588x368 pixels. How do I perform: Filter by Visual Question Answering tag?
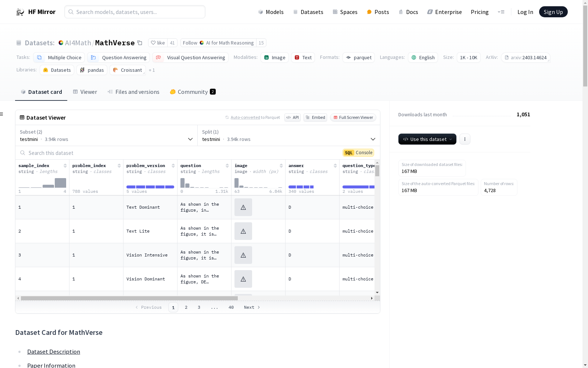[190, 57]
